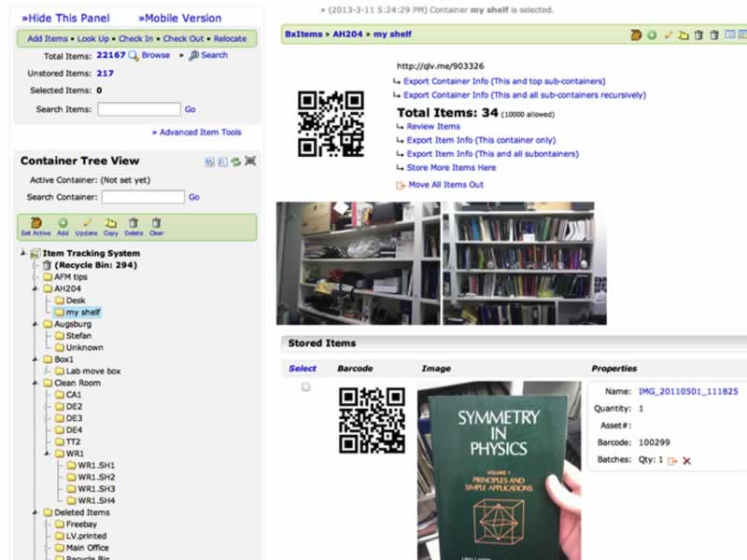The width and height of the screenshot is (747, 560).
Task: Check the checkbox for the first stored item
Action: (x=305, y=387)
